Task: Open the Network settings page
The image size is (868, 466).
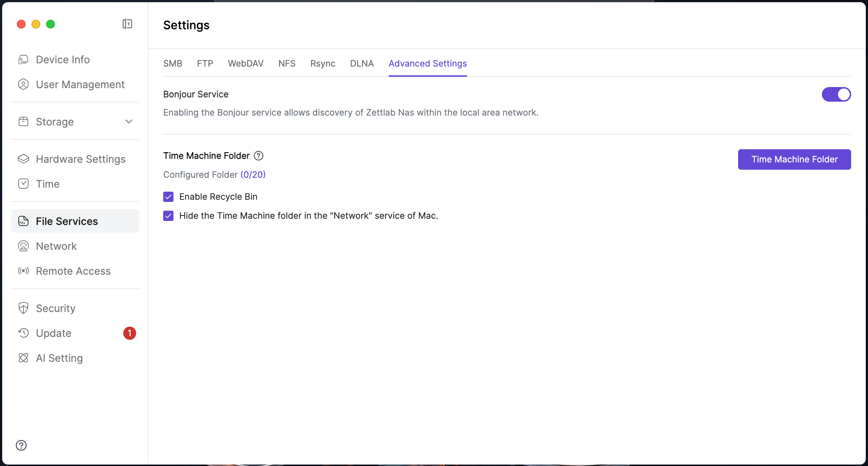Action: [x=56, y=246]
